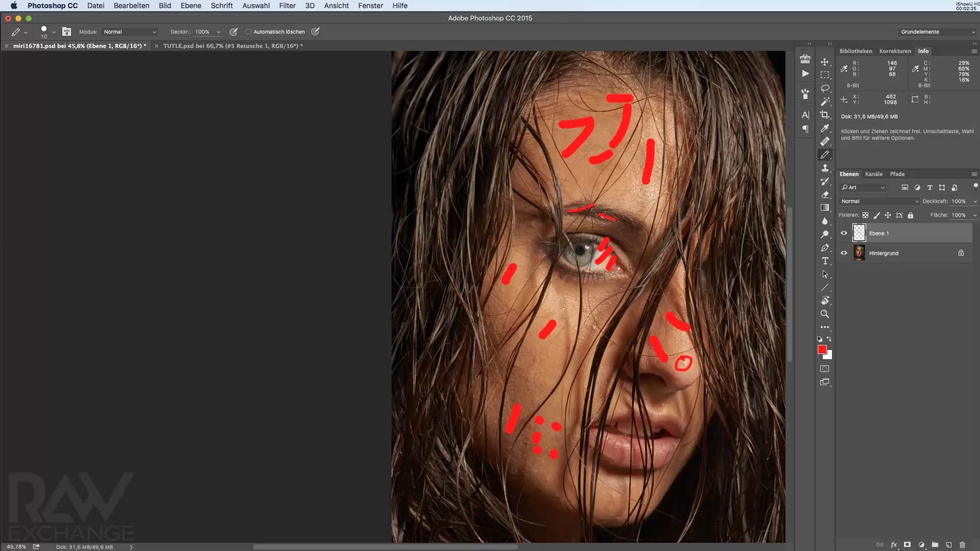Select the Healing Brush bandage tool

pos(825,141)
